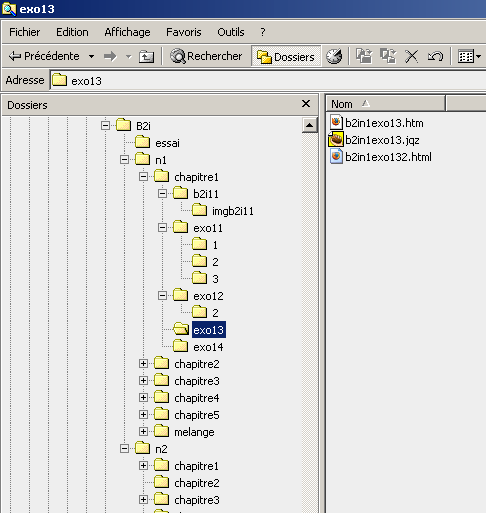Open the b2in1exo13.jqz file icon
Image resolution: width=486 pixels, height=513 pixels.
point(336,139)
